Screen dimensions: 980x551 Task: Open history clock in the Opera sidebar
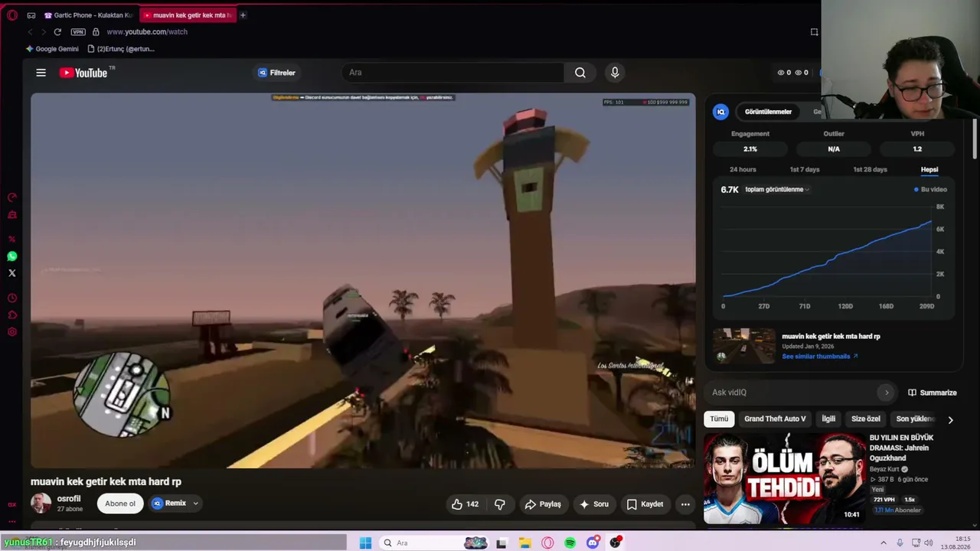(x=12, y=298)
